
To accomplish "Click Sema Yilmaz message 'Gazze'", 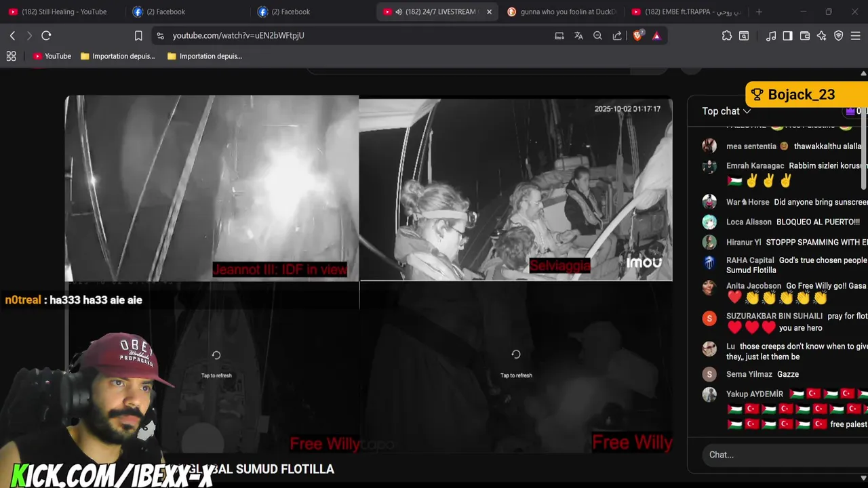I will tap(788, 374).
